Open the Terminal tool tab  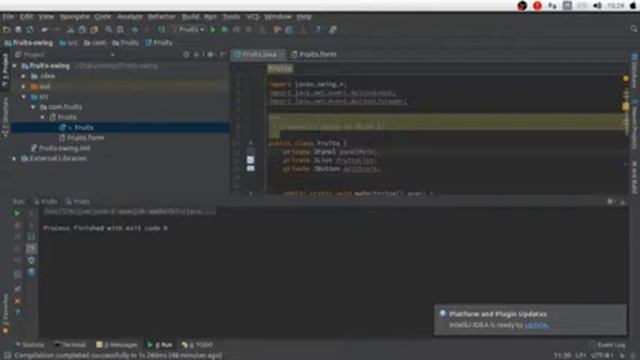(70, 345)
